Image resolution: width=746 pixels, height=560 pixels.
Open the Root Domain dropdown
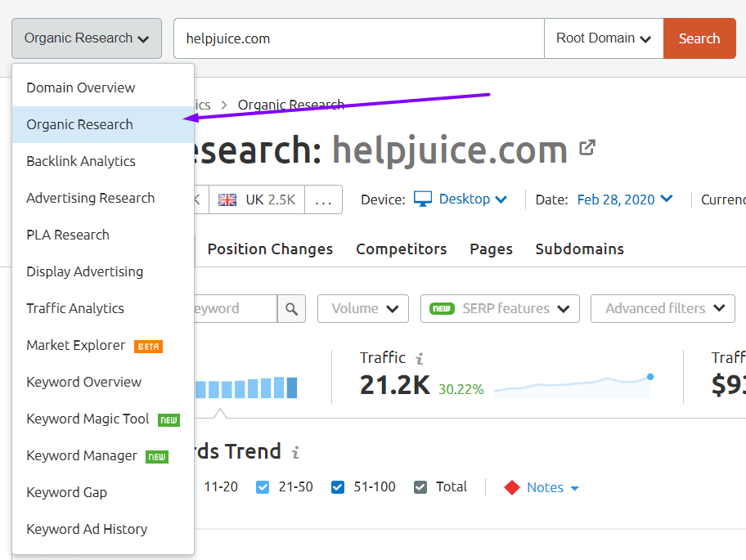coord(604,38)
